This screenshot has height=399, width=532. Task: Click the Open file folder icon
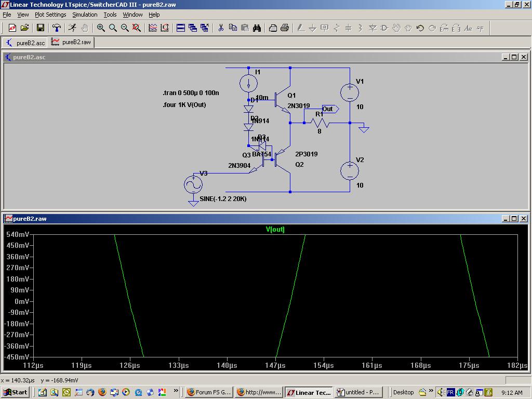tap(24, 28)
